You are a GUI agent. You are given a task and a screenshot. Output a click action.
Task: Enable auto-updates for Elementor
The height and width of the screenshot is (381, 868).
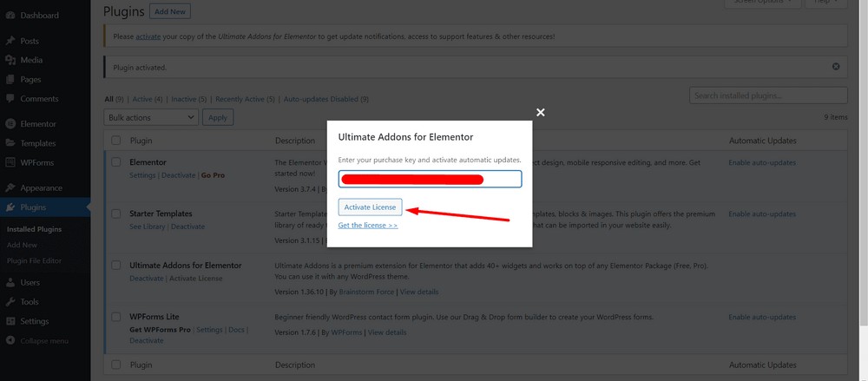click(x=762, y=162)
